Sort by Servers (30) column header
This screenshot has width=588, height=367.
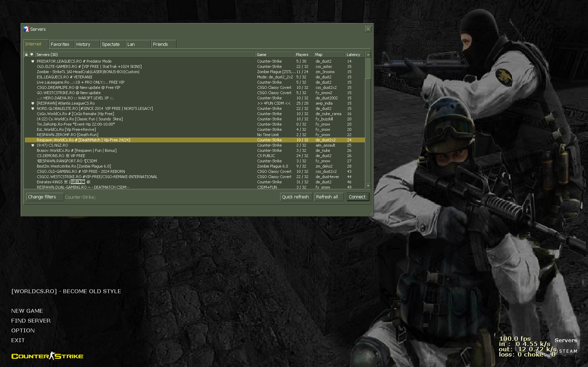[145, 55]
